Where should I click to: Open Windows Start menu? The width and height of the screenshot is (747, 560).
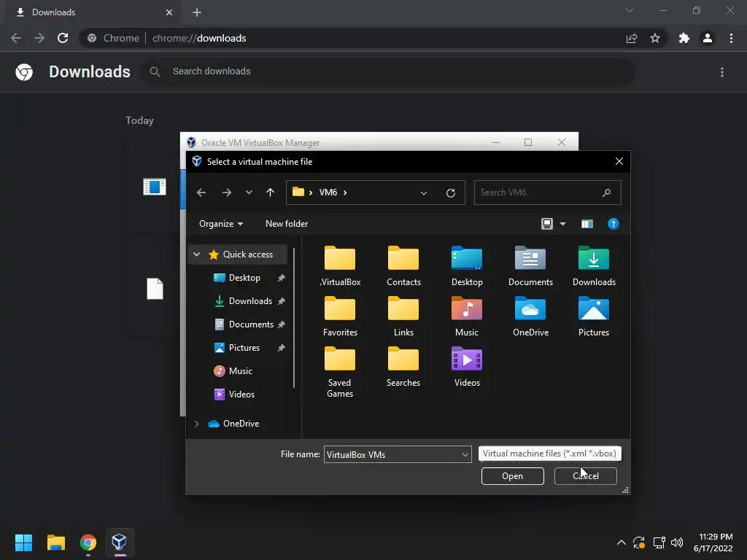(x=23, y=542)
